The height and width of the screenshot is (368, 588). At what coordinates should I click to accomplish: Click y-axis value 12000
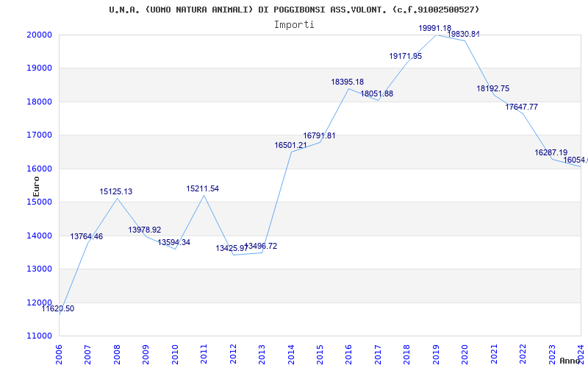click(39, 302)
